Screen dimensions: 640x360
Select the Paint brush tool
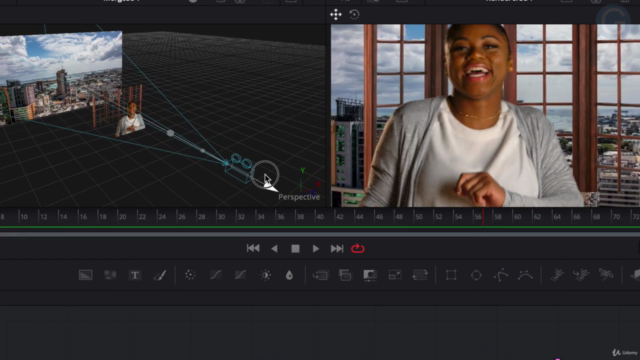(x=160, y=275)
